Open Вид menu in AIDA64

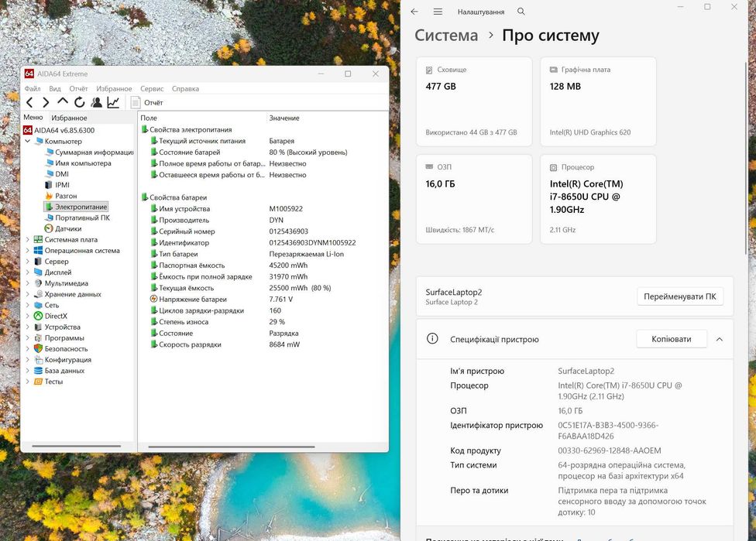(55, 89)
